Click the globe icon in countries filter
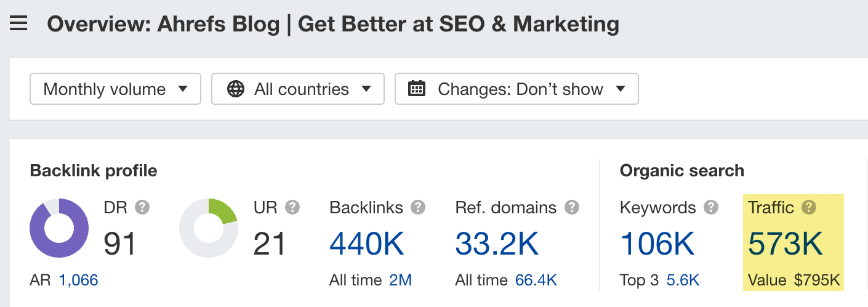Viewport: 868px width, 307px height. (x=236, y=89)
